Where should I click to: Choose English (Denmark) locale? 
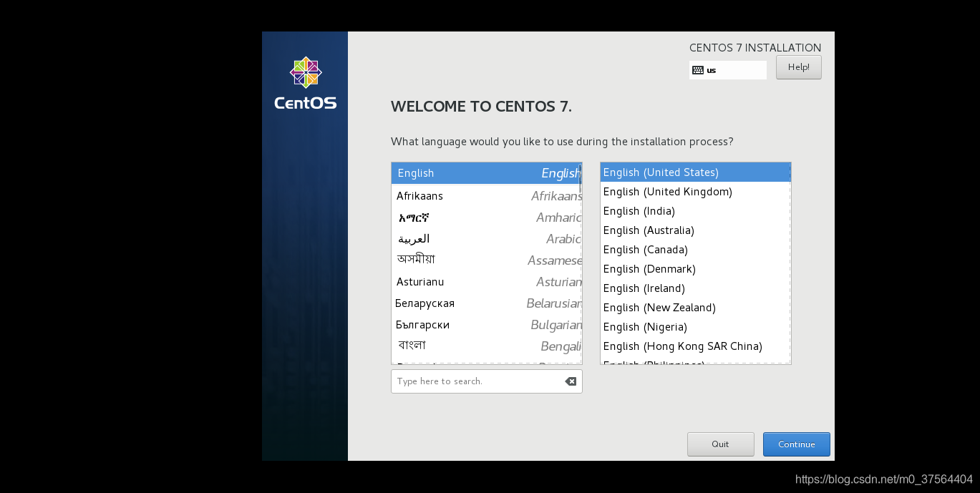tap(695, 269)
